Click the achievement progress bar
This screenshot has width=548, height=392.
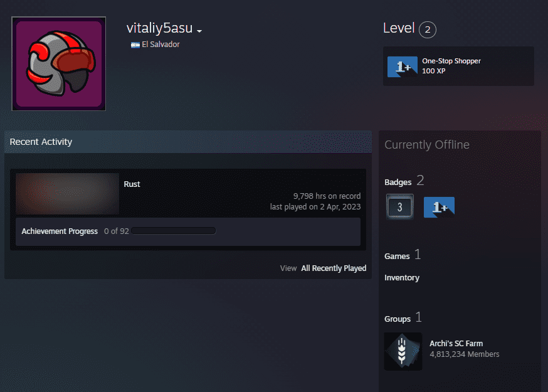[x=173, y=231]
